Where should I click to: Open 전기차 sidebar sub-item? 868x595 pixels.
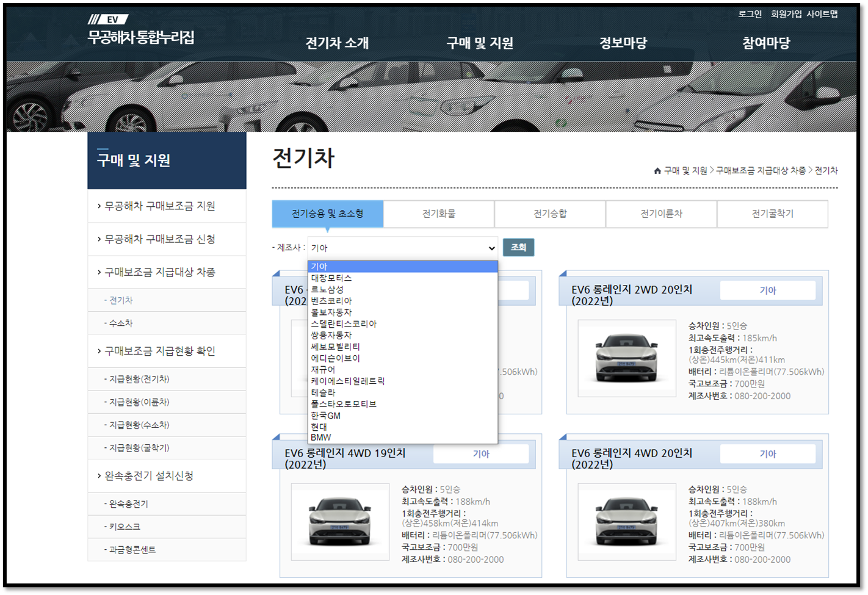pos(167,300)
